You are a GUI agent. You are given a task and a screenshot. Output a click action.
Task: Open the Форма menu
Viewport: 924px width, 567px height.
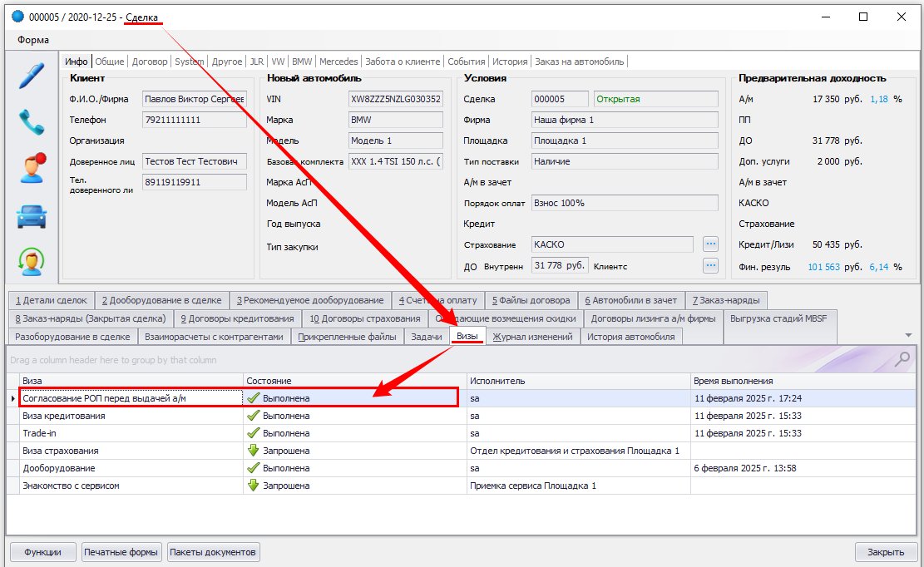33,40
